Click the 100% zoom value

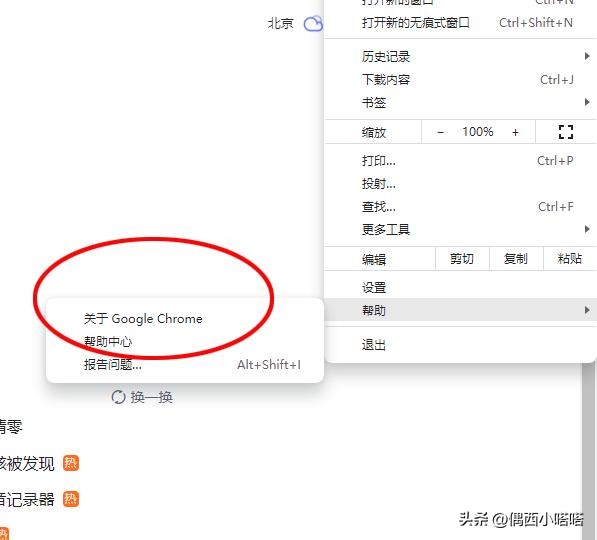pos(477,132)
